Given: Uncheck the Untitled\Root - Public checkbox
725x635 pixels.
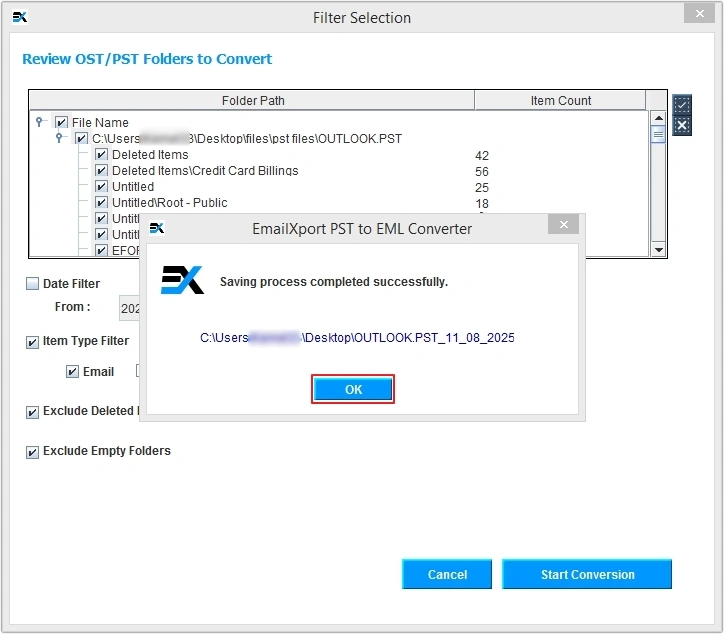Looking at the screenshot, I should coord(101,203).
